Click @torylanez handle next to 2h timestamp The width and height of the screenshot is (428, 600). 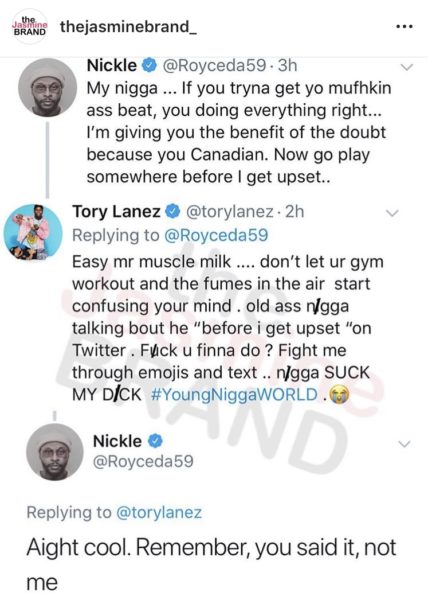pos(229,212)
